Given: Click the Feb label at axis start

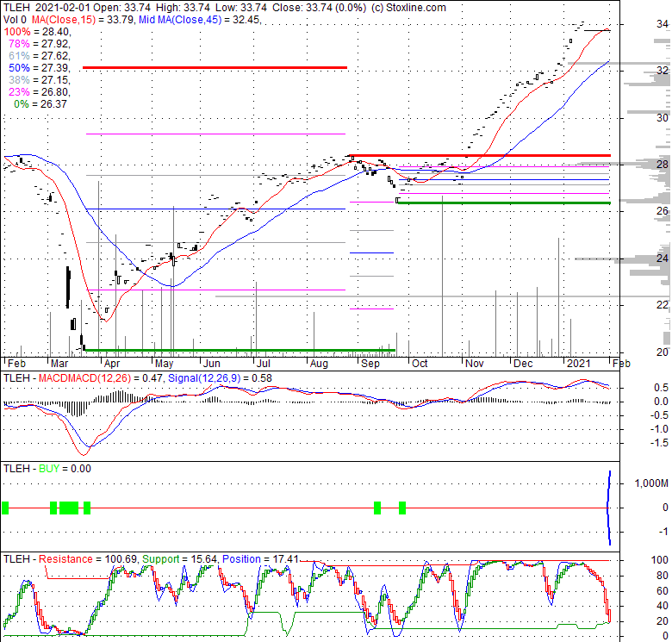Looking at the screenshot, I should point(16,364).
